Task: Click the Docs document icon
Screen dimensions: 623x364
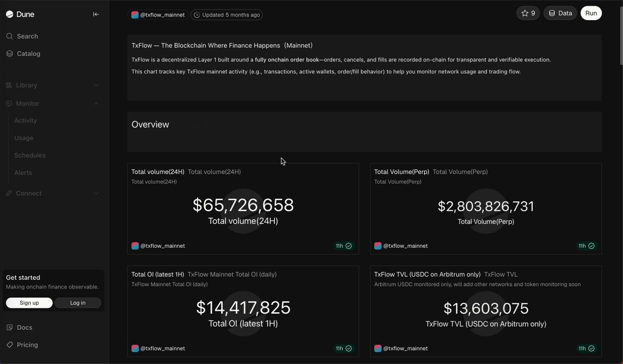Action: (x=9, y=328)
